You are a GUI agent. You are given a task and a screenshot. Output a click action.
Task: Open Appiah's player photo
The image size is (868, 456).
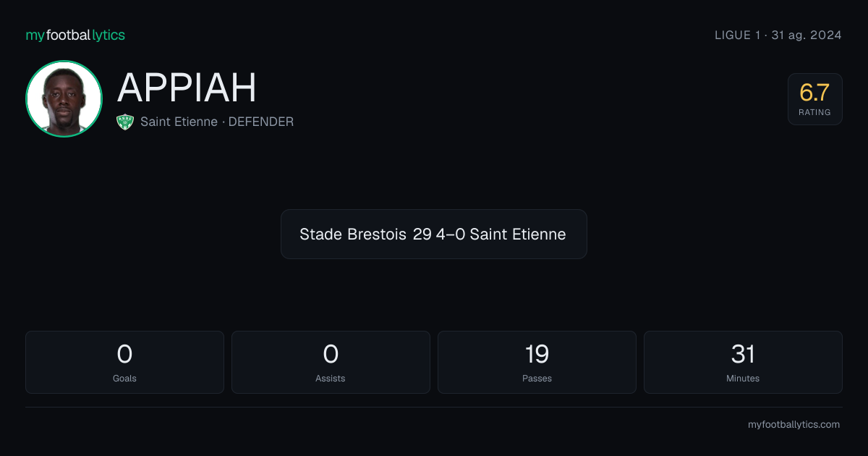(x=64, y=98)
